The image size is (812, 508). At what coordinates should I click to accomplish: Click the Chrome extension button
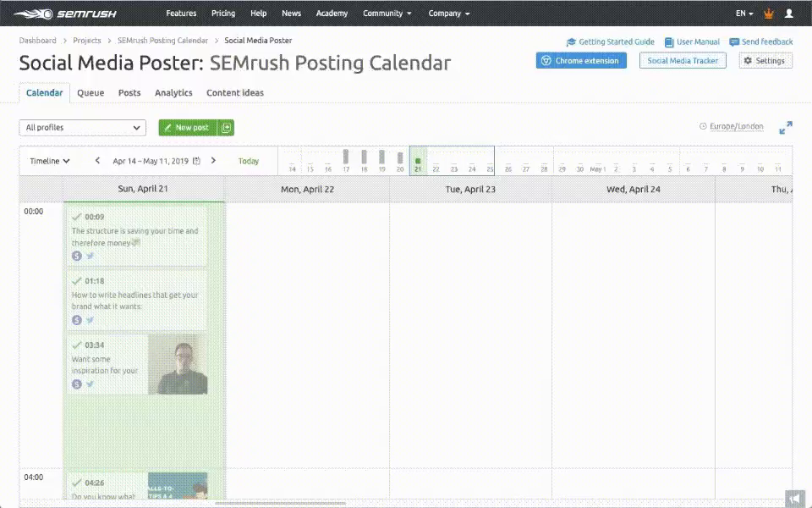[581, 61]
